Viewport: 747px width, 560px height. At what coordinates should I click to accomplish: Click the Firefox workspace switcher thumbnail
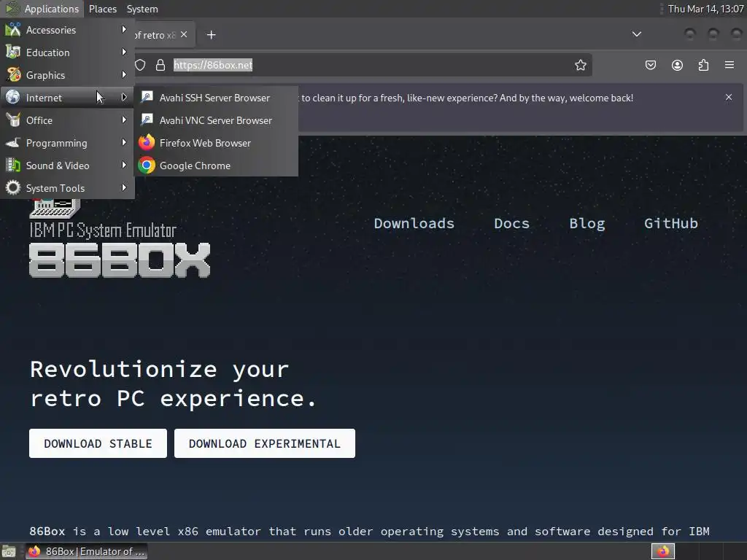click(x=663, y=551)
